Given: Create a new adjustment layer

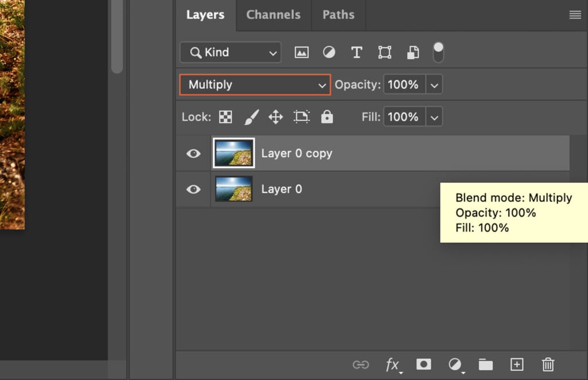Looking at the screenshot, I should (x=455, y=365).
